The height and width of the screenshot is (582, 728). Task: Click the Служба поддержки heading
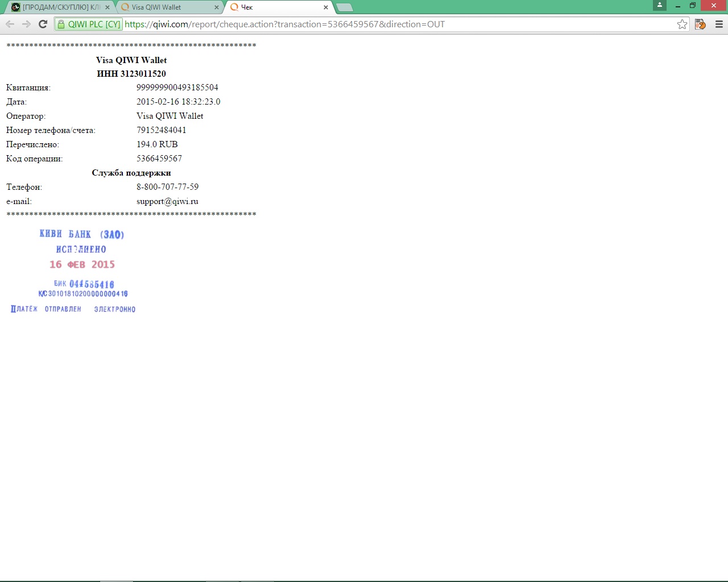point(131,173)
